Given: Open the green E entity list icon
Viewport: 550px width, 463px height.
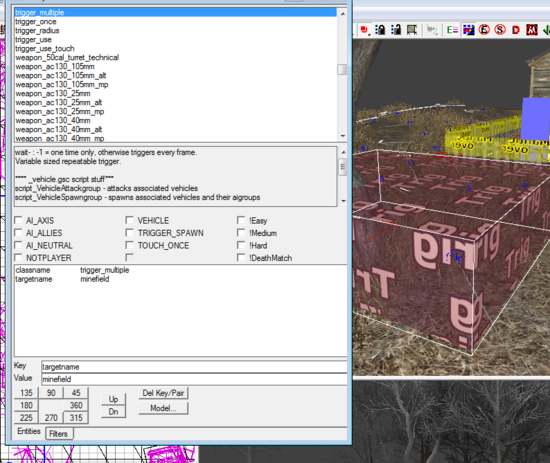Looking at the screenshot, I should [452, 30].
